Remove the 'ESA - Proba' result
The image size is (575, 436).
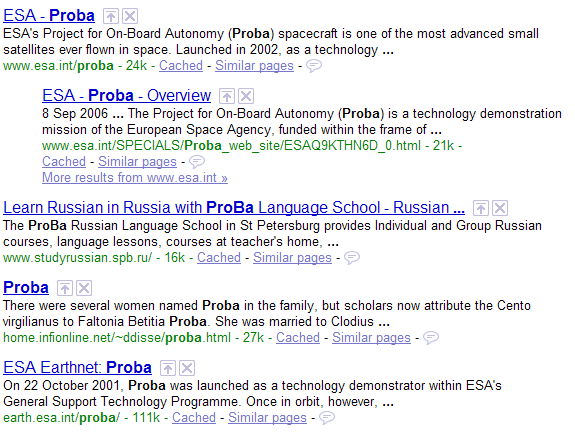pyautogui.click(x=130, y=16)
